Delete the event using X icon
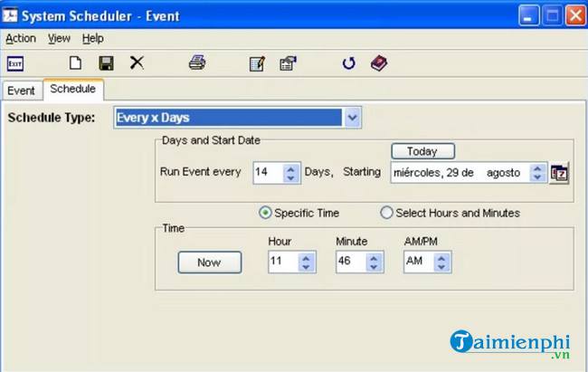The height and width of the screenshot is (372, 588). 137,62
